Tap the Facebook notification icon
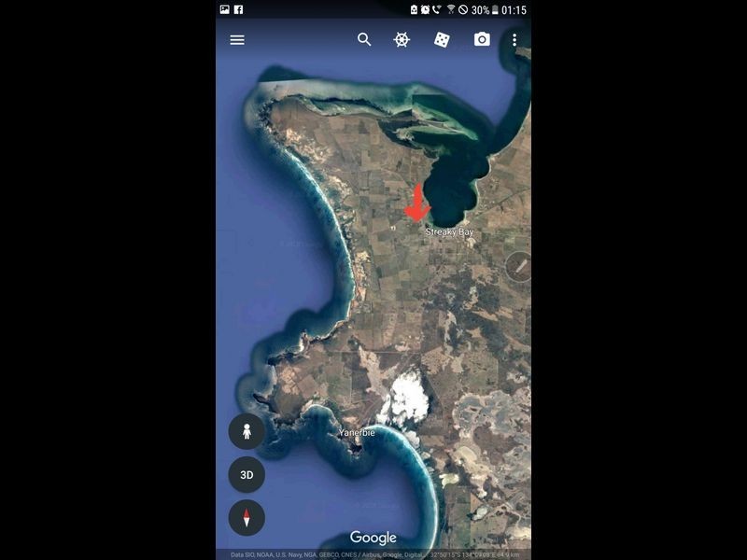This screenshot has width=747, height=560. (x=239, y=9)
